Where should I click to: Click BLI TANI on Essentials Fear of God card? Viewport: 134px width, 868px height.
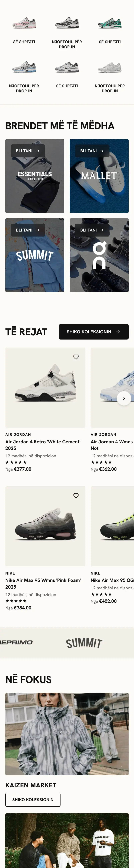[28, 151]
